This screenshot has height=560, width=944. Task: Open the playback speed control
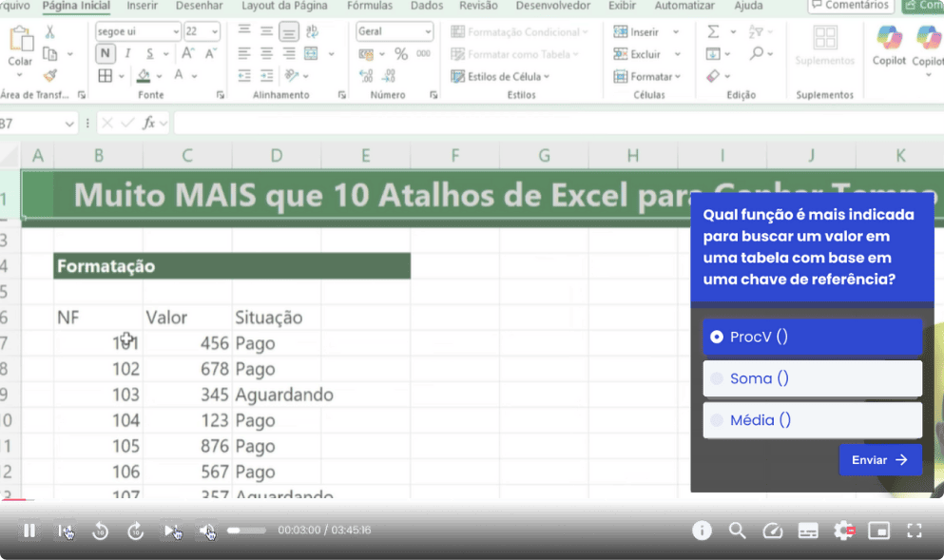click(772, 531)
